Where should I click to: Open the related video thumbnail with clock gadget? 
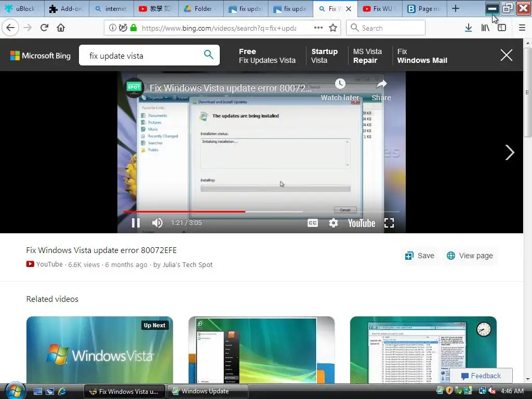[x=423, y=350]
